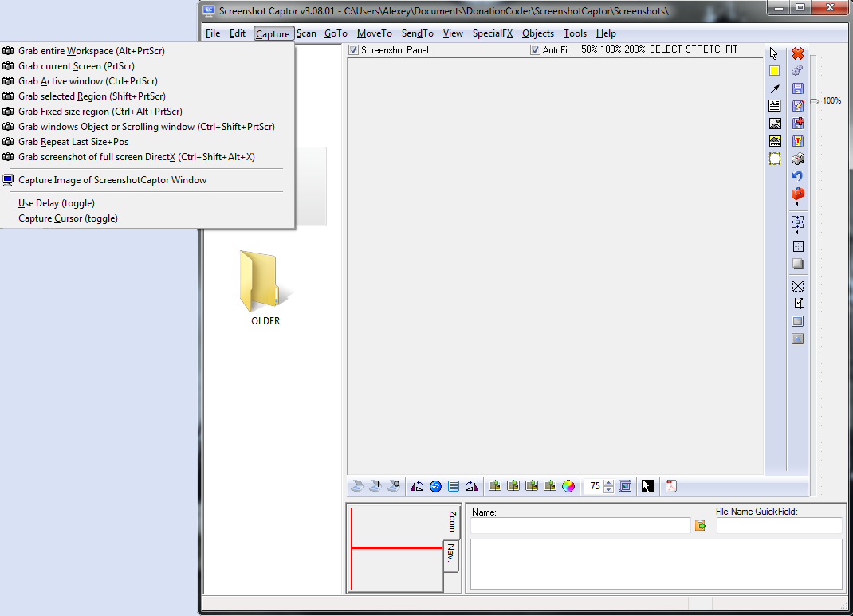Click the floppy disk with red plus icon

coord(798,124)
